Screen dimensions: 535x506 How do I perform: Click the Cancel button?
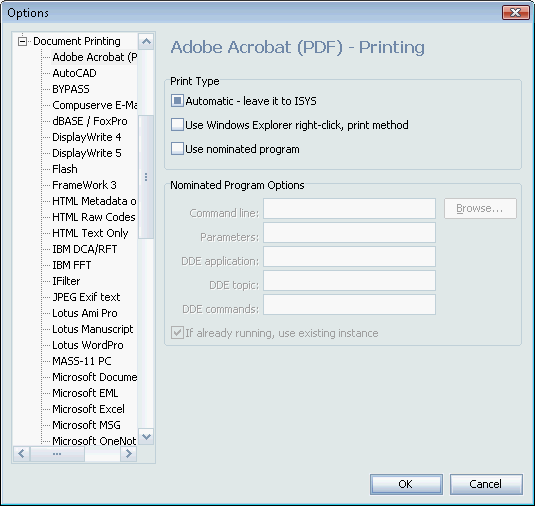tap(486, 484)
